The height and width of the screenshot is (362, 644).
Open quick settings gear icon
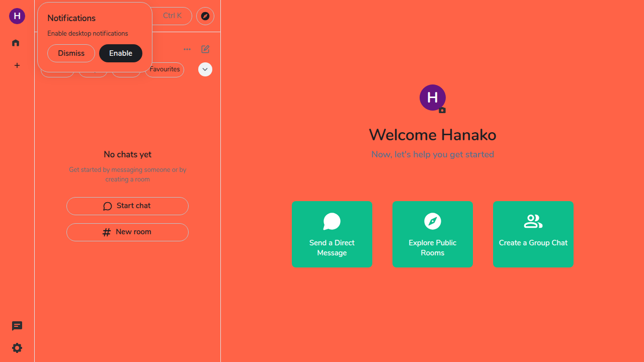point(17,348)
